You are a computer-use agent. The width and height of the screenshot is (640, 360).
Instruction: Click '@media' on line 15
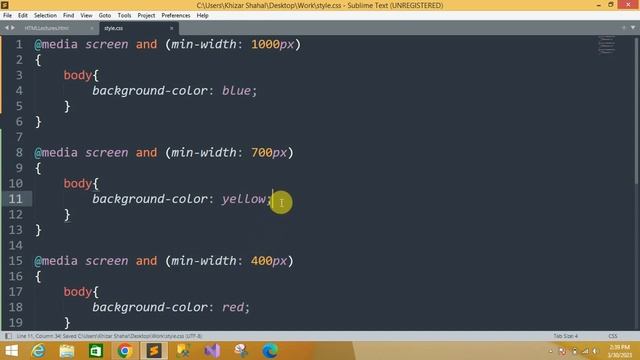coord(56,261)
